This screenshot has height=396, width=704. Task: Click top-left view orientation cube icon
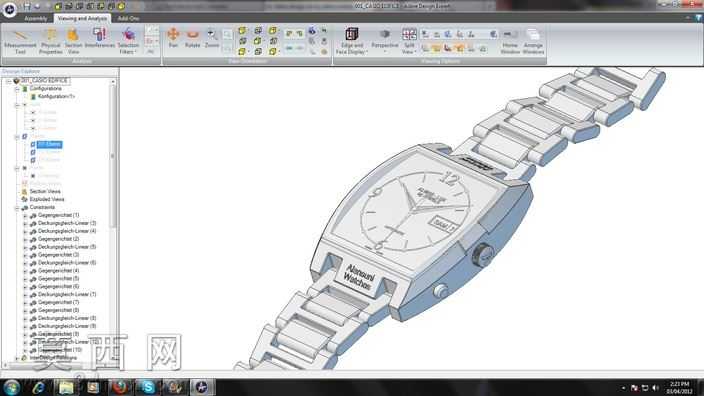[x=242, y=31]
